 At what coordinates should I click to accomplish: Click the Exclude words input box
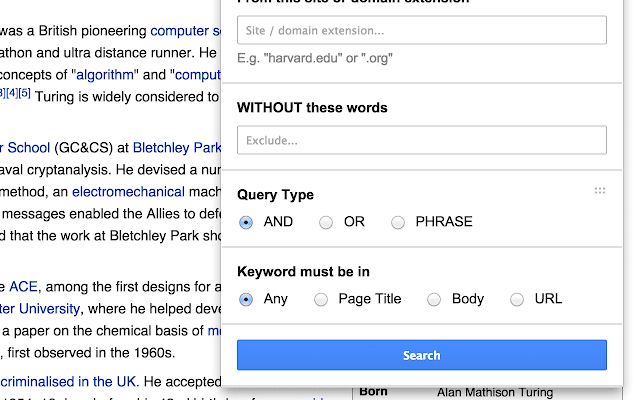click(x=422, y=140)
